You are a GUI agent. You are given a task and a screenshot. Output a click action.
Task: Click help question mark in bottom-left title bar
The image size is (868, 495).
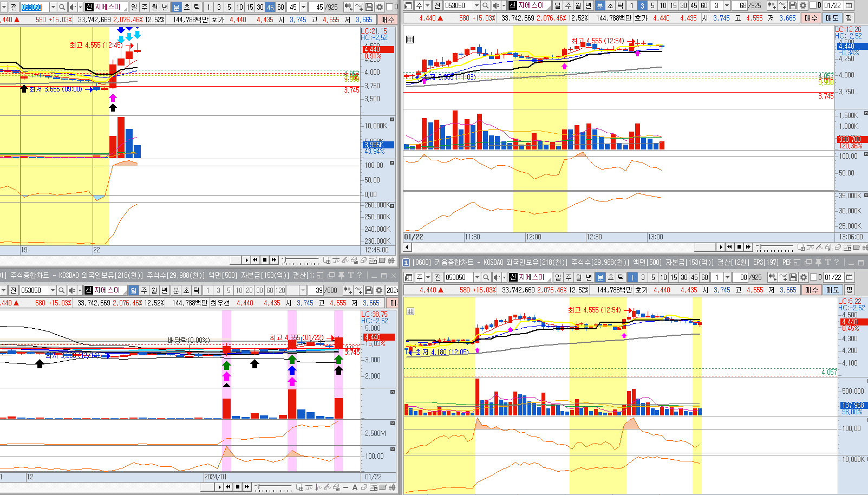pyautogui.click(x=360, y=276)
